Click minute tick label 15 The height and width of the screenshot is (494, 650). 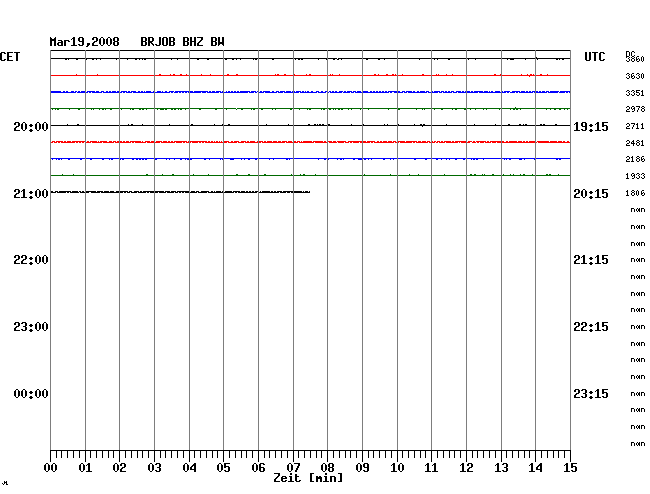coord(570,468)
